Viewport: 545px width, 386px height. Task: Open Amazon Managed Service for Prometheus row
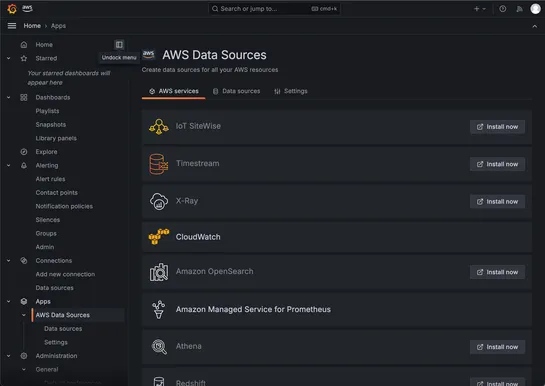pyautogui.click(x=336, y=310)
